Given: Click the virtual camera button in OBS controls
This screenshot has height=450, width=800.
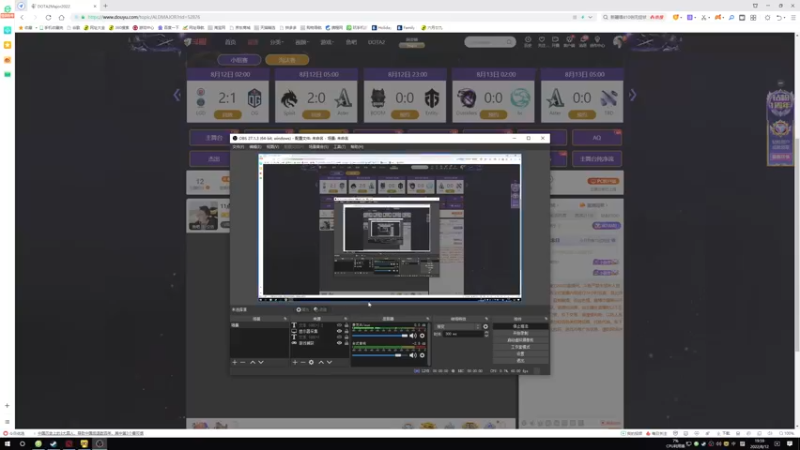Looking at the screenshot, I should (520, 340).
